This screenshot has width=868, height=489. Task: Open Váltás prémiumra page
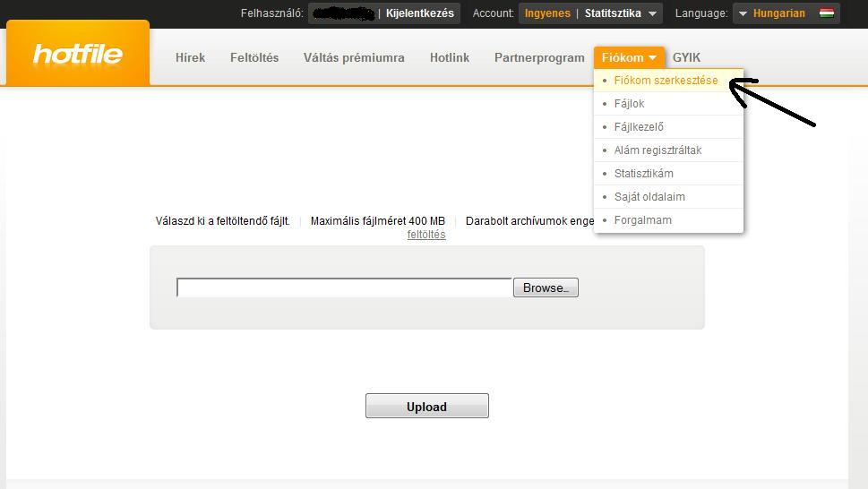tap(354, 57)
